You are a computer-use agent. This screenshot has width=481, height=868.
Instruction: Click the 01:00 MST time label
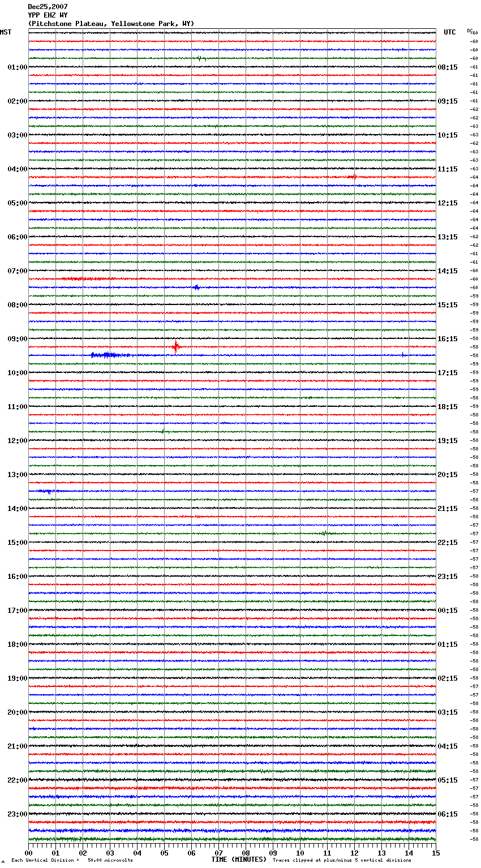pyautogui.click(x=18, y=67)
